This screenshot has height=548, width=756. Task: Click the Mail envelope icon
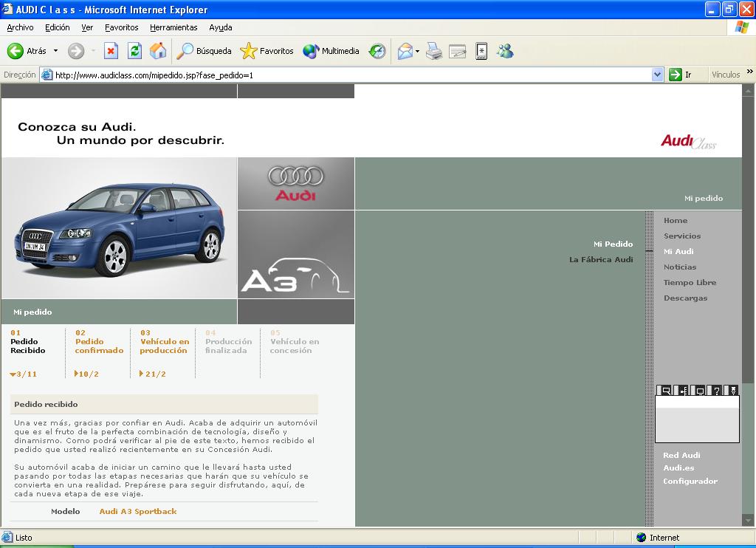click(405, 51)
